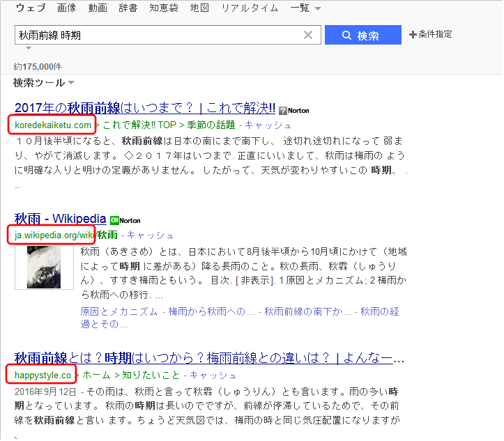Switch to the 地図 tab
The image size is (504, 441).
[x=199, y=8]
